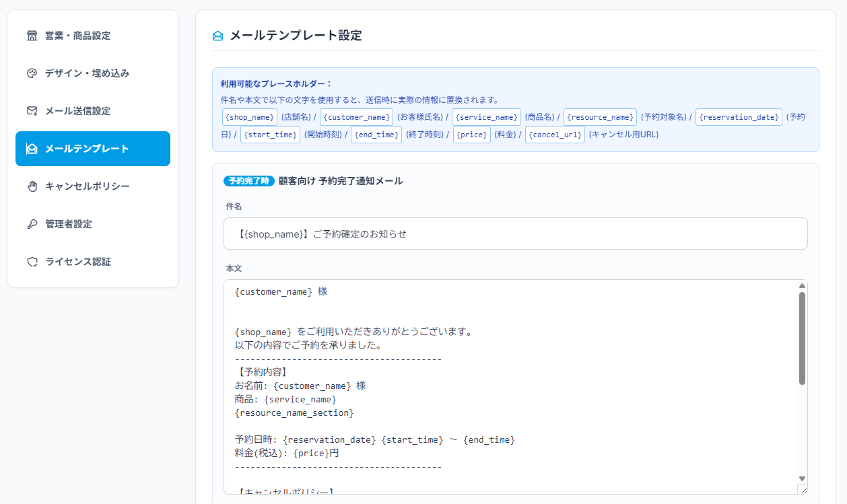Viewport: 847px width, 504px height.
Task: Click the hand icon for キャンセルポリシー
Action: pos(32,186)
